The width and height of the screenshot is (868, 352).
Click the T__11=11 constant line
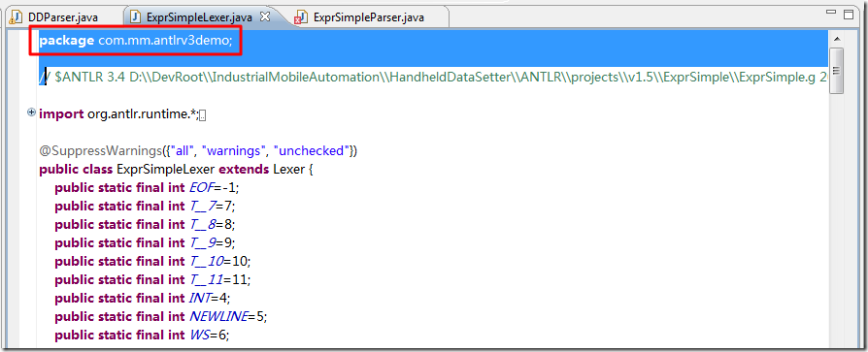pyautogui.click(x=152, y=279)
